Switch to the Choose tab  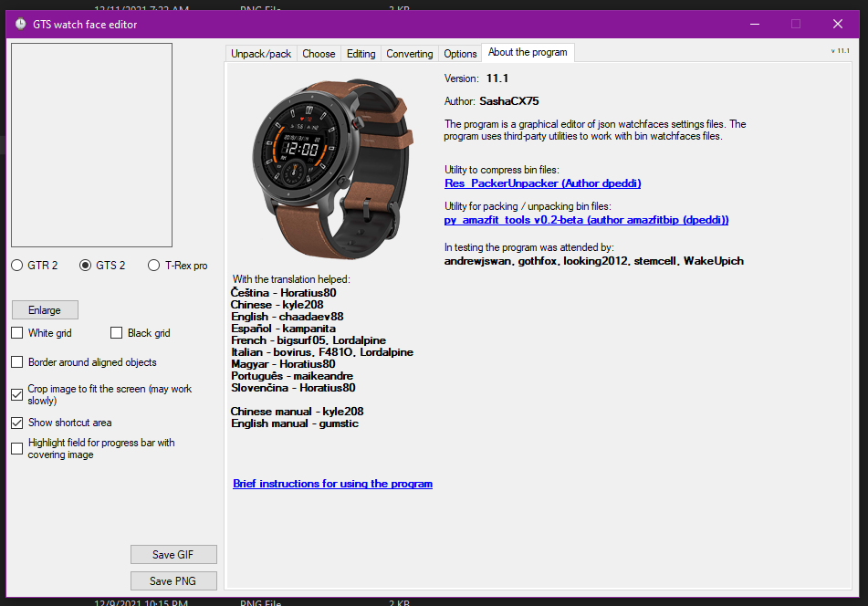[319, 54]
